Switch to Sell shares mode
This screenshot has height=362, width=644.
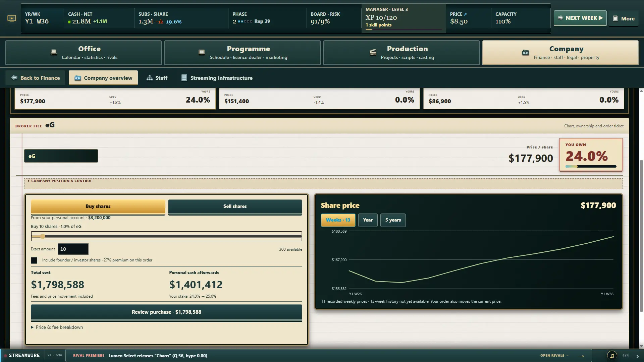pos(235,206)
